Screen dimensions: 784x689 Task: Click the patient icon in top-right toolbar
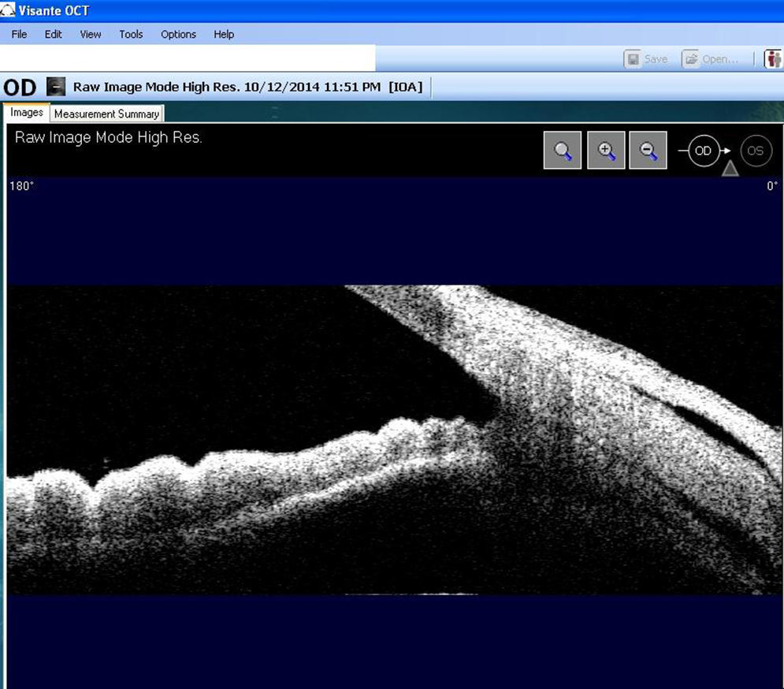(773, 59)
